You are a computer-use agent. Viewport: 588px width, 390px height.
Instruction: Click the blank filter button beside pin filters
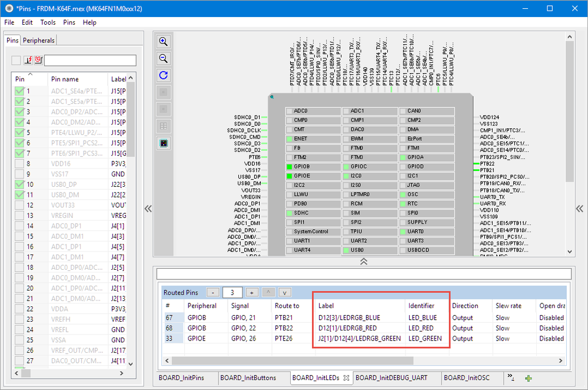(16, 60)
